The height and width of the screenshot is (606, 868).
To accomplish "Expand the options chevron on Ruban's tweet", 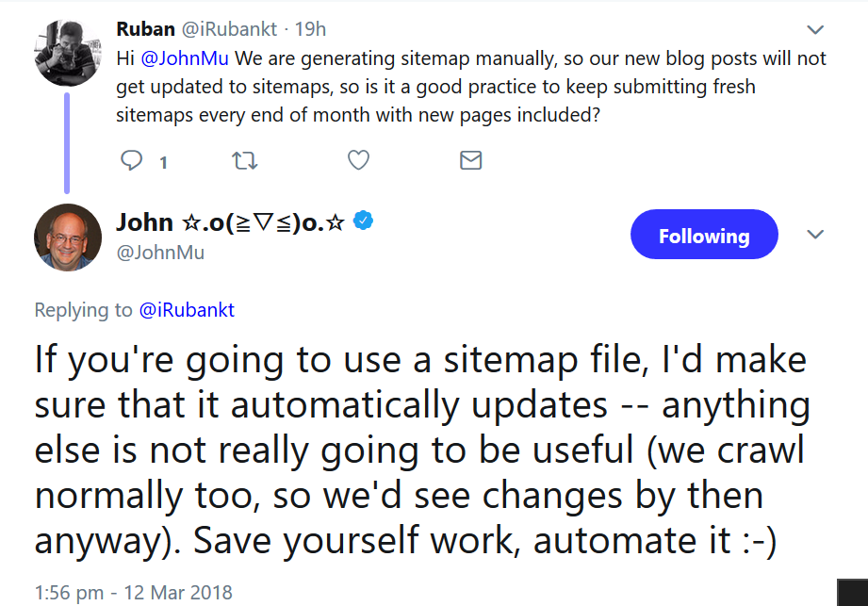I will pyautogui.click(x=814, y=28).
